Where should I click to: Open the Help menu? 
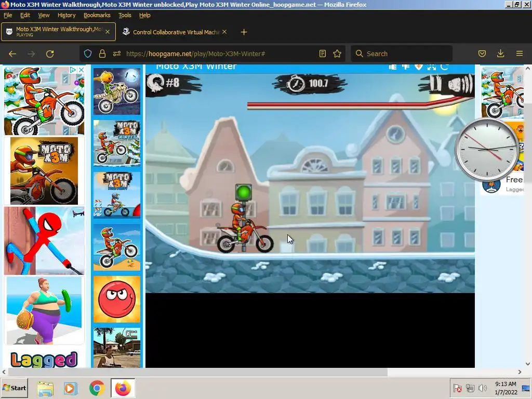145,15
